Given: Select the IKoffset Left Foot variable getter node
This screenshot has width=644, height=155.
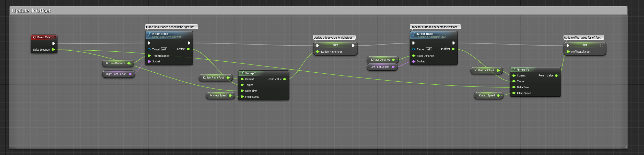Looking at the screenshot, I should coord(484,71).
